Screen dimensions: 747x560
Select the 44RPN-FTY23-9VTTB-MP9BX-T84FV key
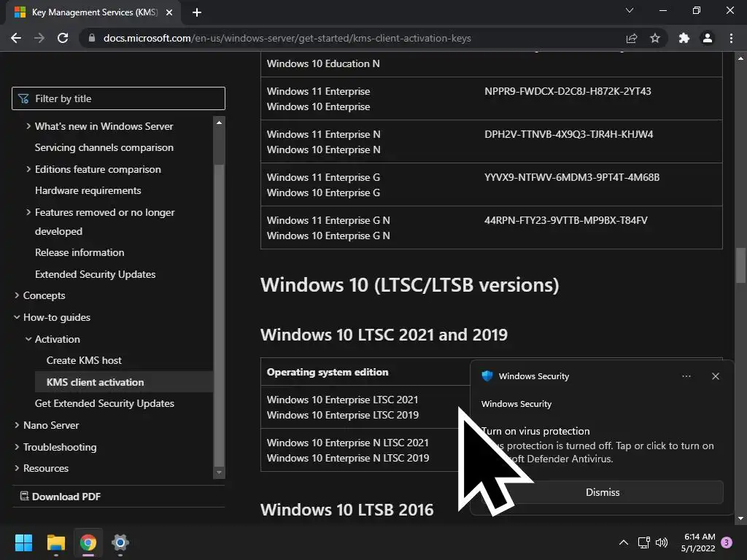click(565, 220)
